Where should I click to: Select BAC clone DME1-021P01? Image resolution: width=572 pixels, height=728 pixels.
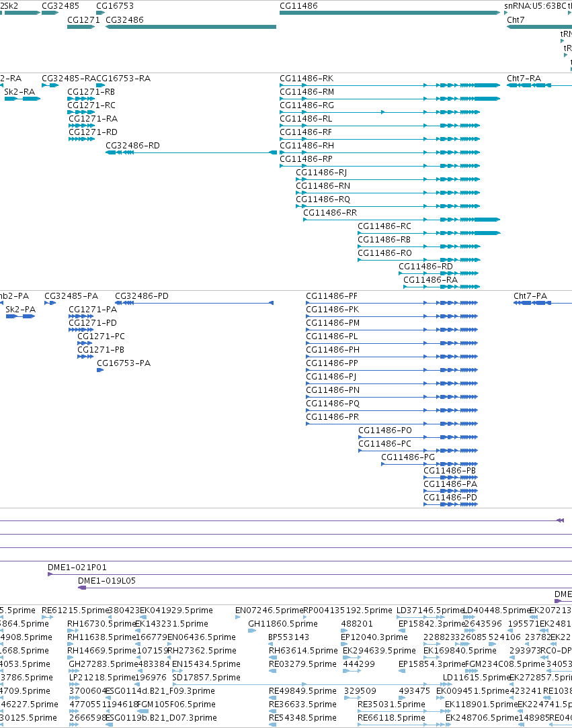click(x=77, y=567)
